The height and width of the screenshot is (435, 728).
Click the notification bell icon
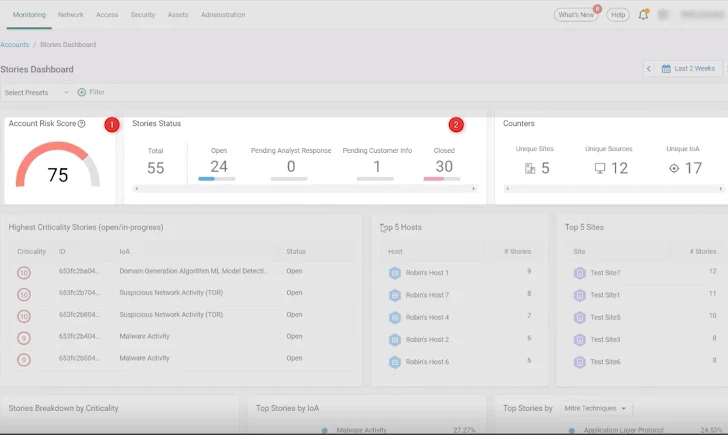(644, 15)
